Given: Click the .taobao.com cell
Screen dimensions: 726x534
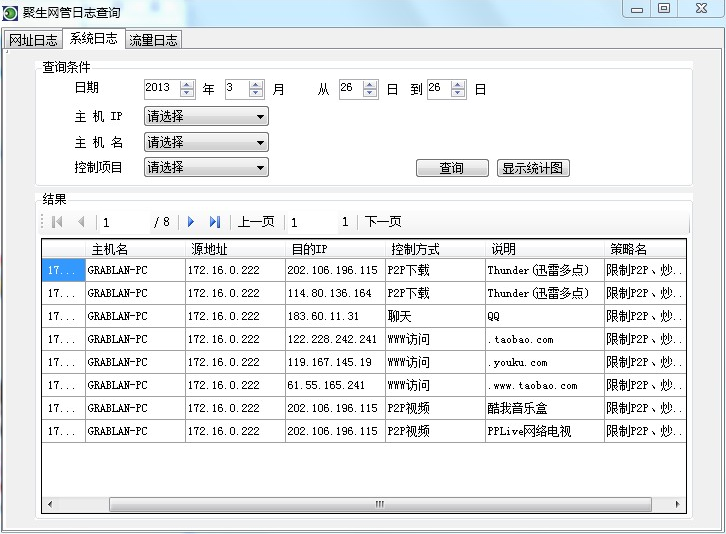Looking at the screenshot, I should tap(544, 339).
